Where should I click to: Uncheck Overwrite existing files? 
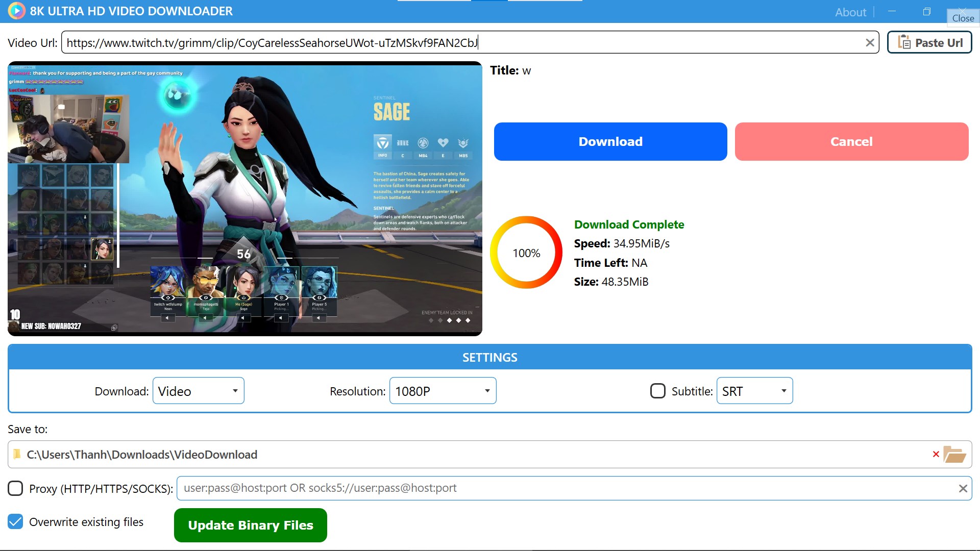(15, 521)
